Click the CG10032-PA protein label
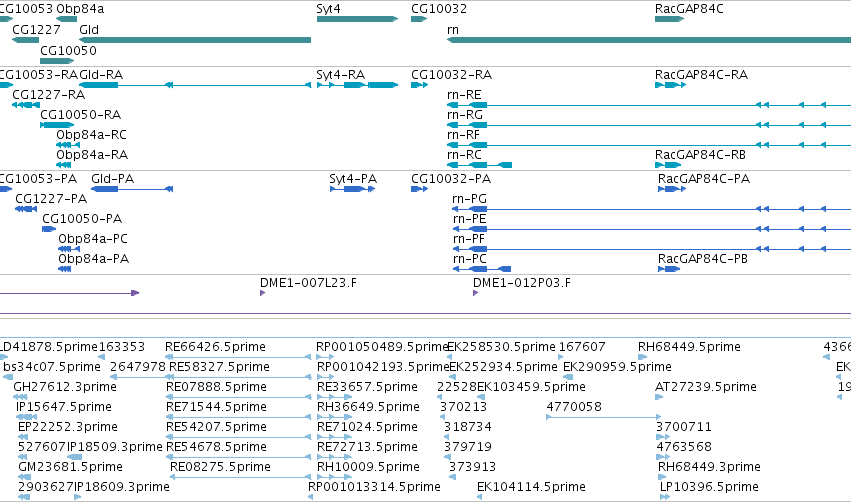This screenshot has height=502, width=851. pyautogui.click(x=451, y=179)
